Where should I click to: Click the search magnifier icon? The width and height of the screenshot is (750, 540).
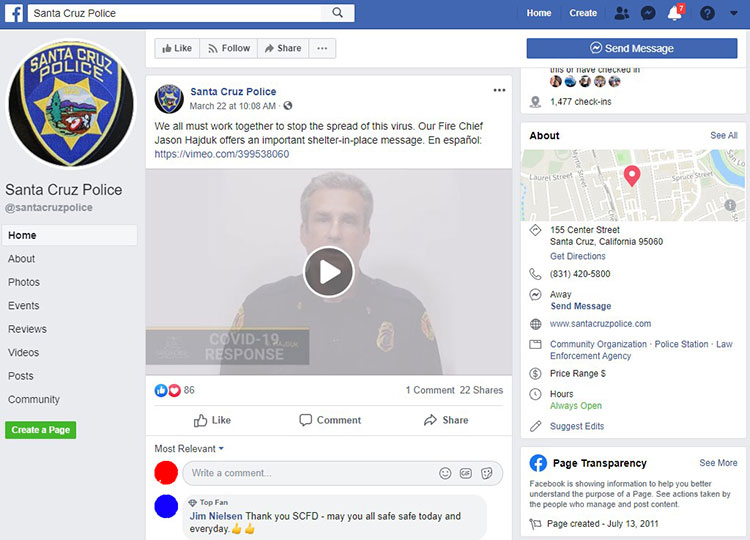338,13
